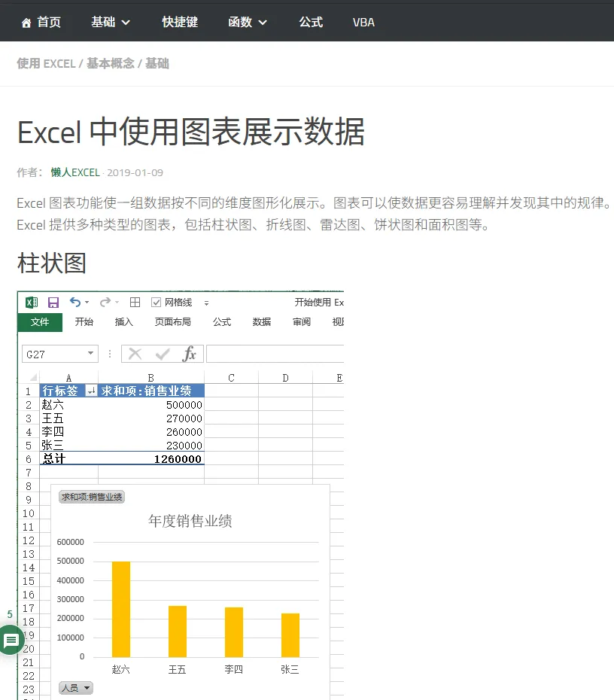Click breadcrumb link 基本概念
Screen dimensions: 614x700
click(x=110, y=64)
